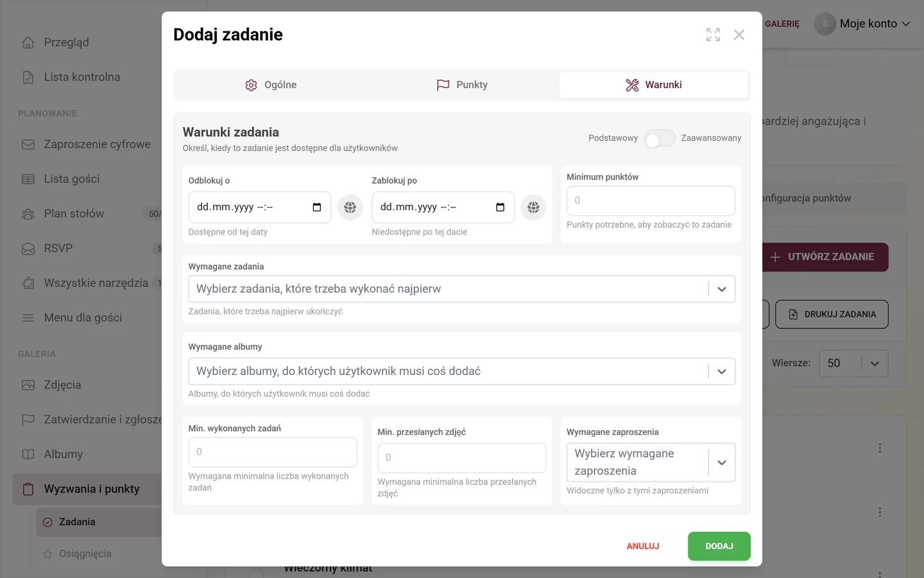
Task: Switch to the Punkty tab
Action: [x=462, y=85]
